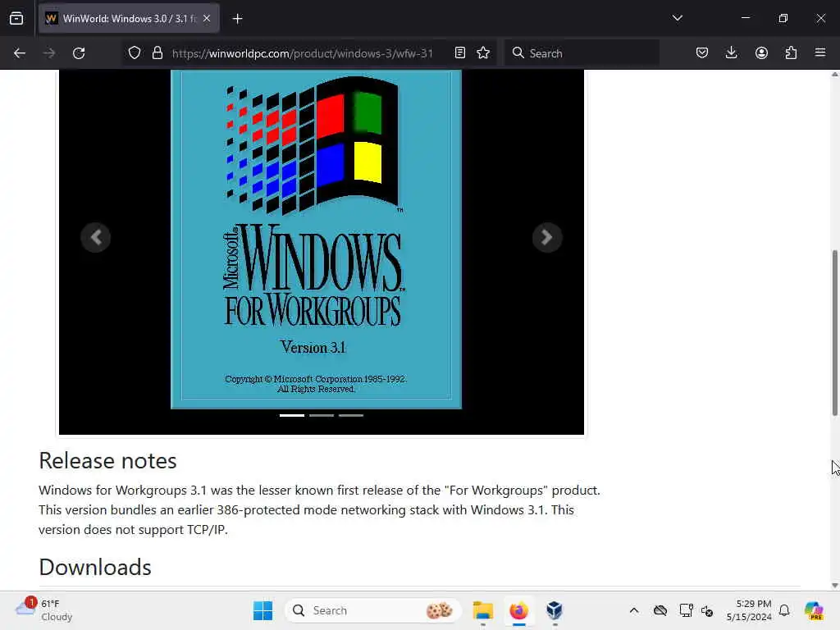
Task: Switch to Firefox in the taskbar
Action: click(518, 610)
